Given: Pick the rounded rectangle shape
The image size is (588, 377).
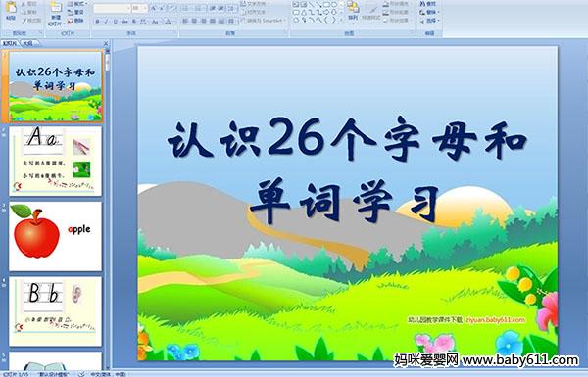Looking at the screenshot, I should [x=296, y=12].
